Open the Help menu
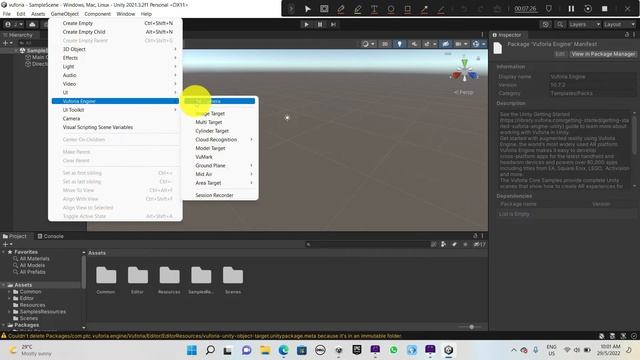 pyautogui.click(x=146, y=14)
